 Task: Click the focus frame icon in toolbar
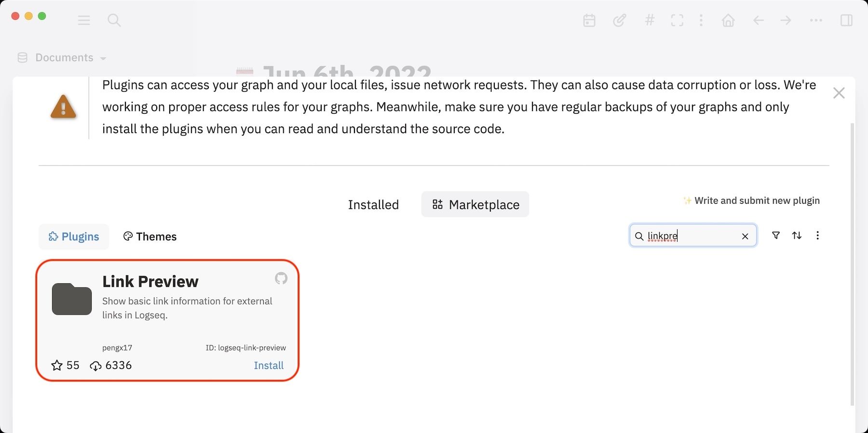tap(677, 20)
